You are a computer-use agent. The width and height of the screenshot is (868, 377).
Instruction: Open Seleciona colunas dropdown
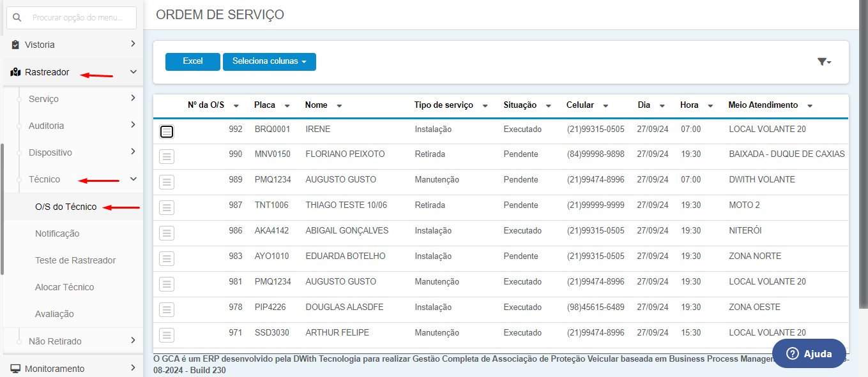pos(270,62)
